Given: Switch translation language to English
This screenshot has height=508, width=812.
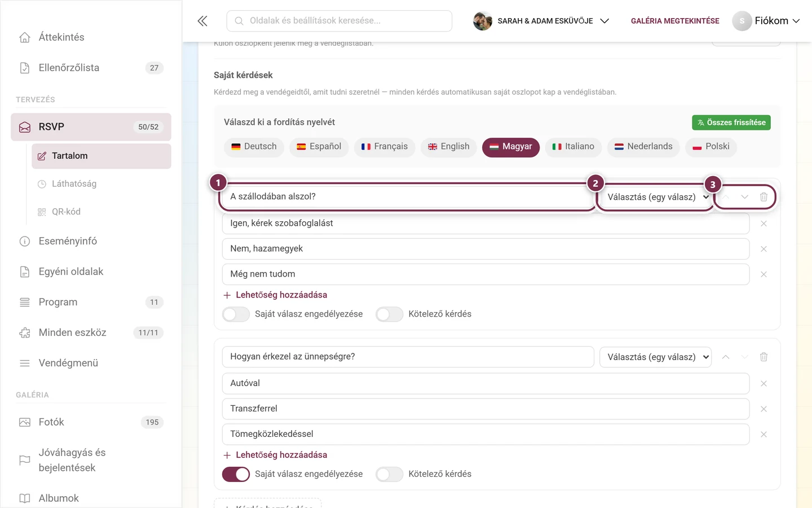Looking at the screenshot, I should (x=449, y=147).
